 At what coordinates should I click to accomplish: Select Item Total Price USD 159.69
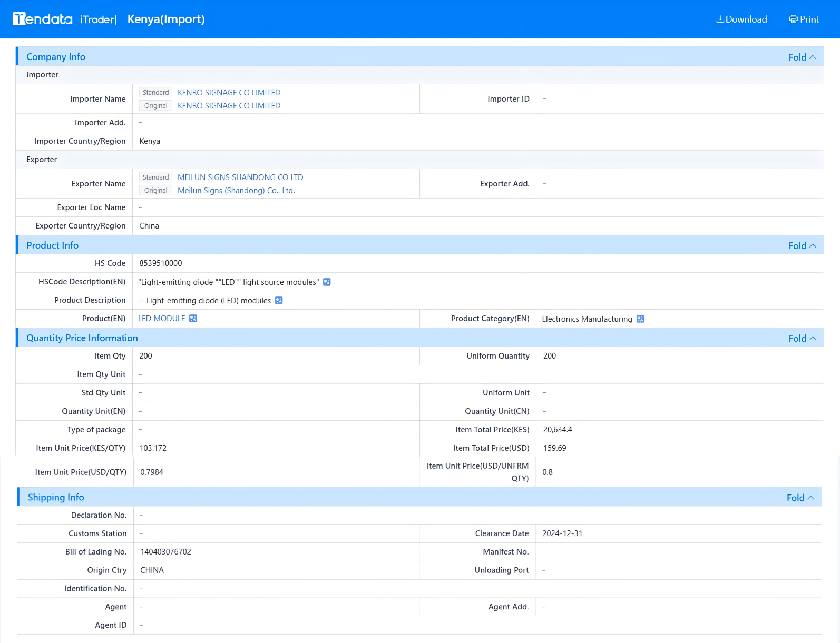(555, 448)
